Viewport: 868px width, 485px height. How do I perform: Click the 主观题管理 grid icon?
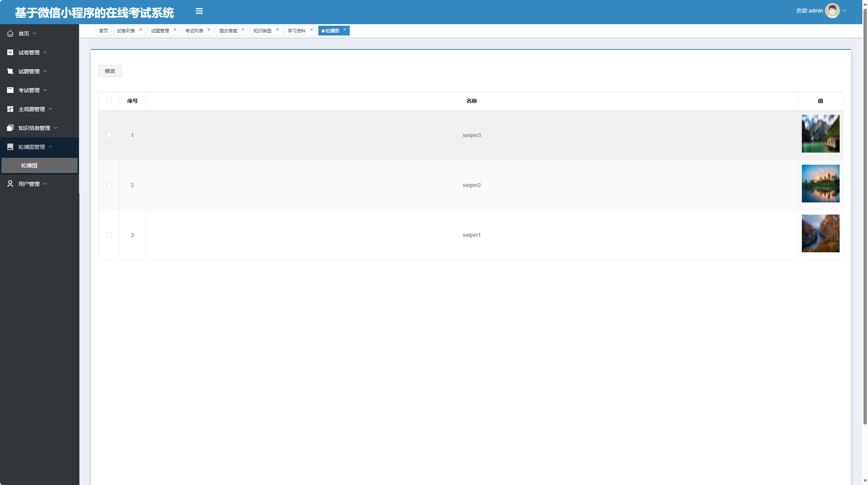pyautogui.click(x=10, y=109)
